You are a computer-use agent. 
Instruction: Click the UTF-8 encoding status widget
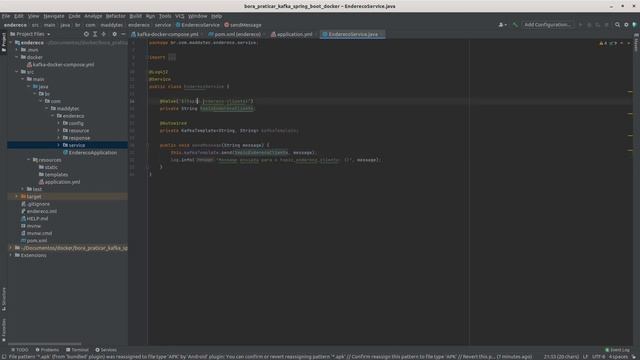pyautogui.click(x=598, y=357)
